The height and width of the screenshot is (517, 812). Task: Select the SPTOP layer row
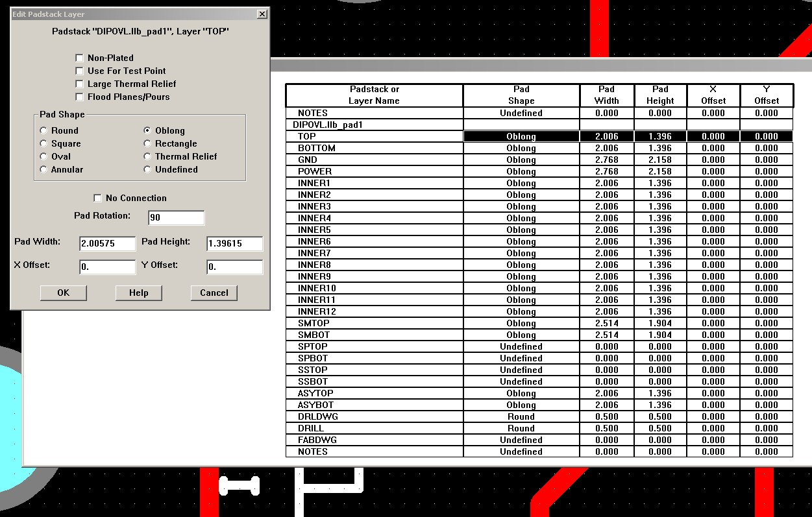point(539,346)
